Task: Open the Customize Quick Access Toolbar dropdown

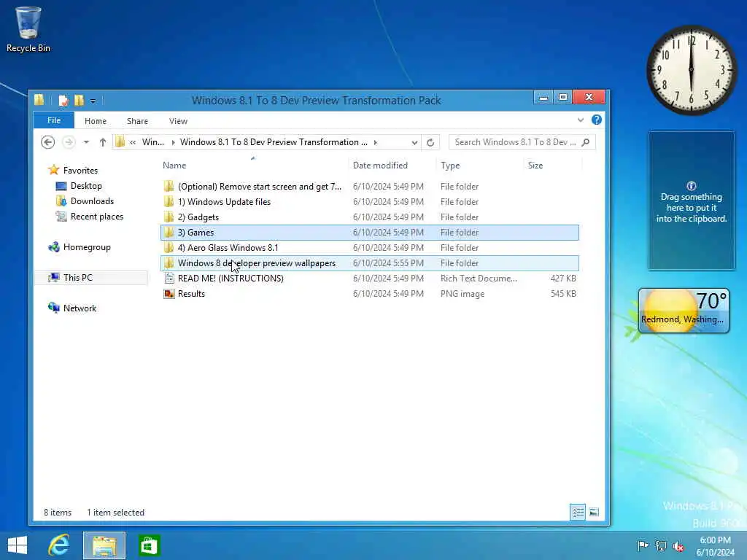Action: [93, 101]
